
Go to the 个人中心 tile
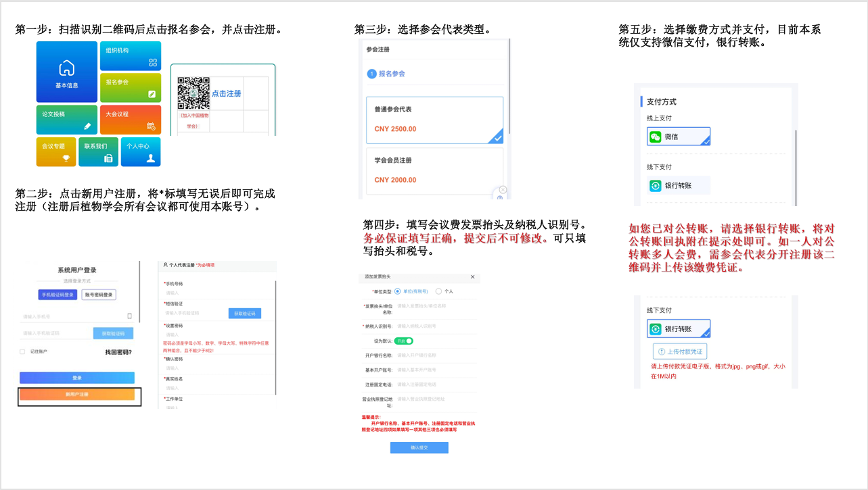(x=141, y=151)
